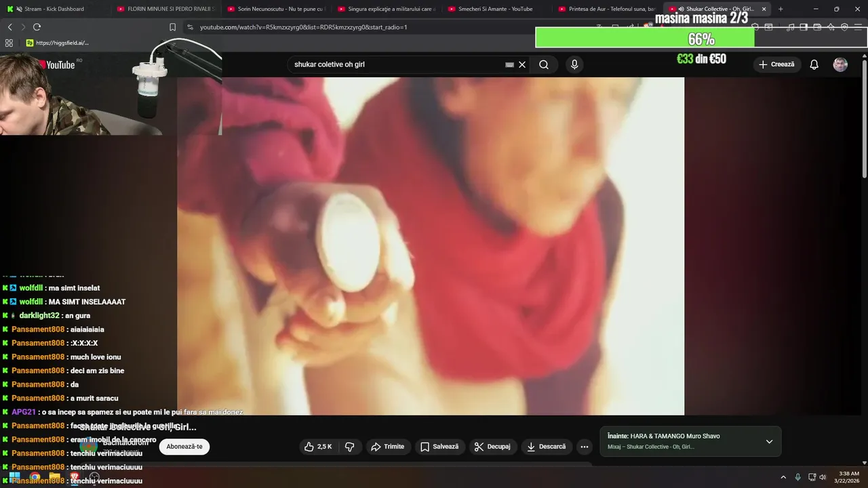Image resolution: width=868 pixels, height=488 pixels.
Task: Click chat message a murit saracu
Action: pos(94,399)
